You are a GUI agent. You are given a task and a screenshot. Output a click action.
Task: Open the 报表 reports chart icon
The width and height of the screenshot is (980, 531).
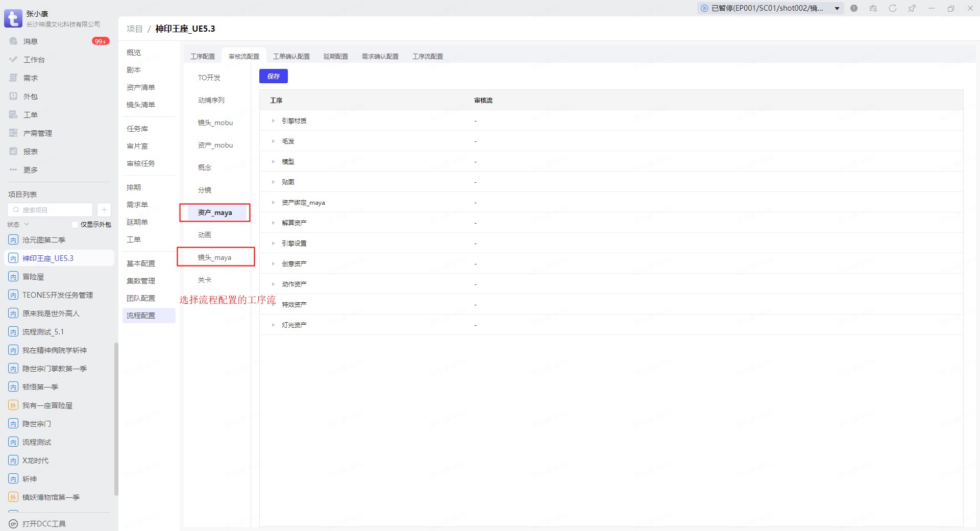14,152
